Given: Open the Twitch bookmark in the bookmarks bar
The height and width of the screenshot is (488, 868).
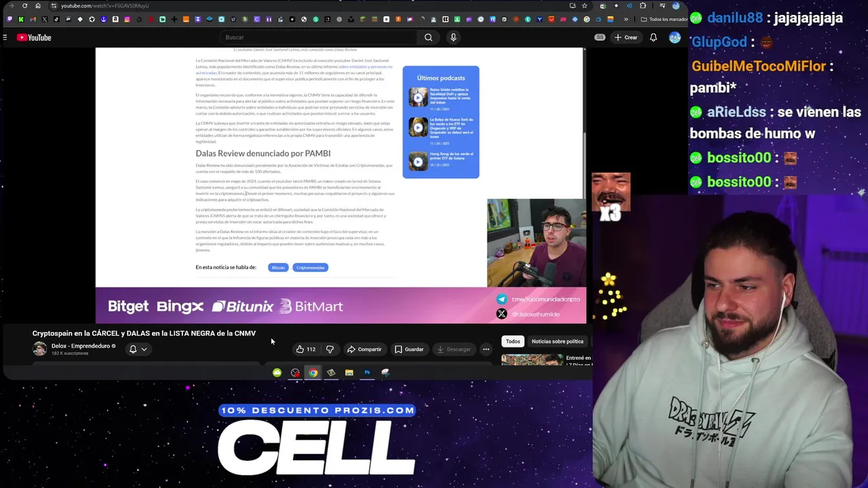Looking at the screenshot, I should click(9, 19).
